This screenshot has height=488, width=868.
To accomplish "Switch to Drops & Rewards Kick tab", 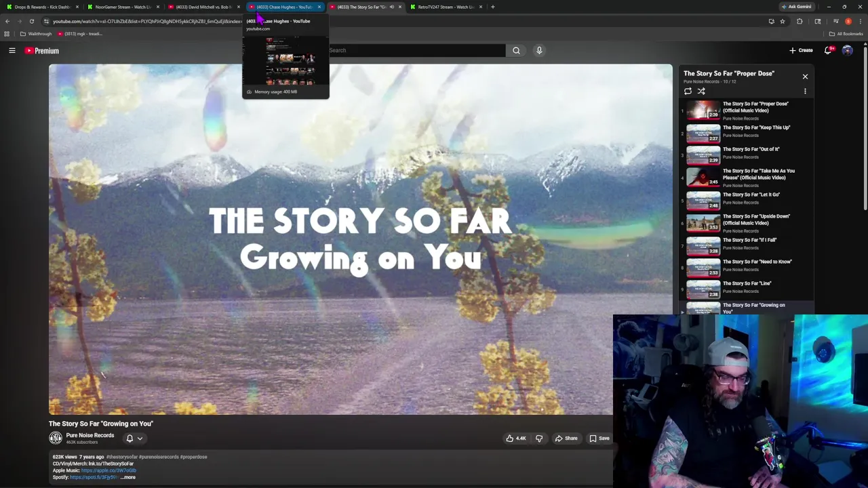I will point(41,7).
